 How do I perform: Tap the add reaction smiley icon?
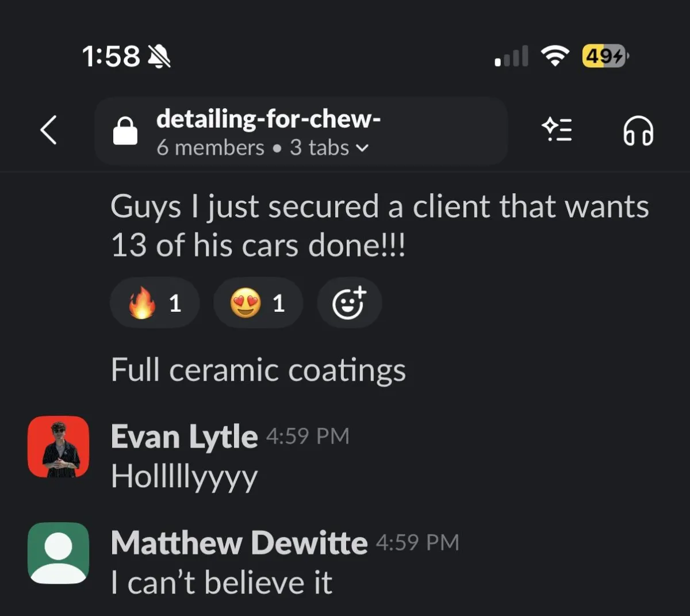(350, 303)
